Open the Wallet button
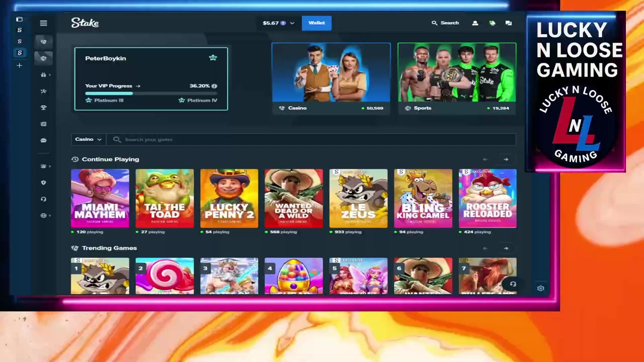This screenshot has height=362, width=644. tap(316, 23)
